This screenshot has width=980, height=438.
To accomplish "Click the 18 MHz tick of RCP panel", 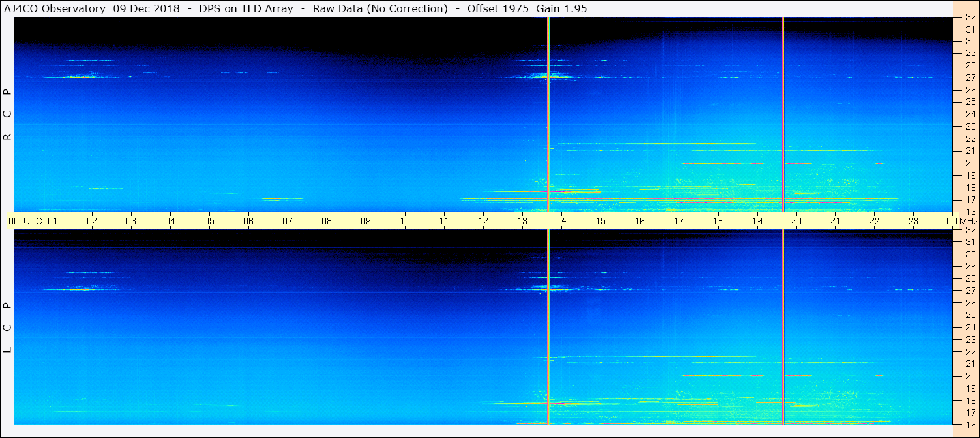I will pos(970,187).
